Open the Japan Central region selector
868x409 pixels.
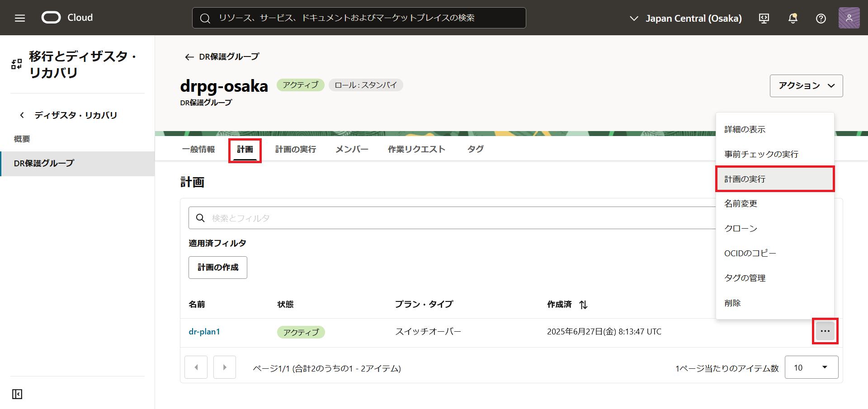point(686,18)
